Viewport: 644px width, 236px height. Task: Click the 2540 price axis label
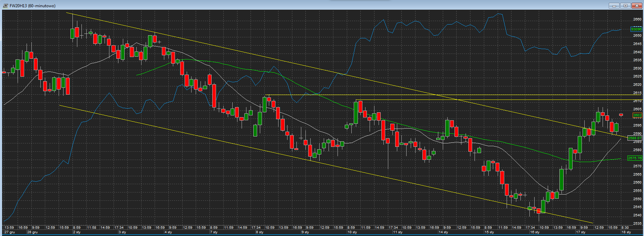point(637,215)
